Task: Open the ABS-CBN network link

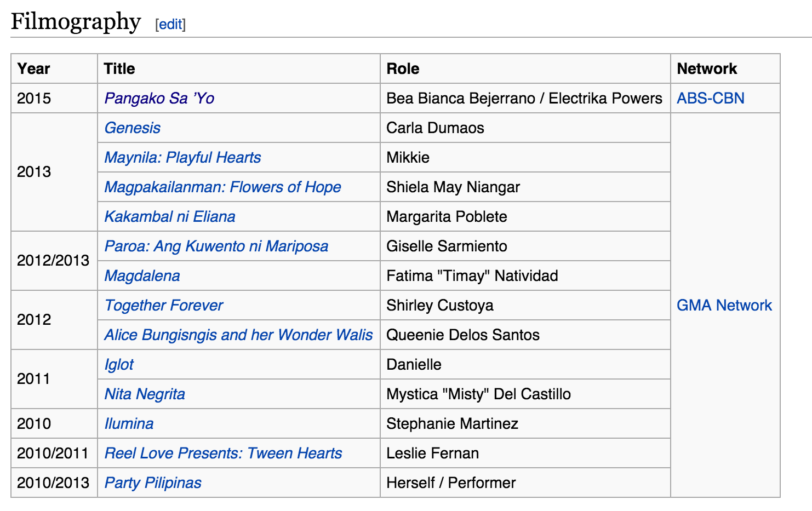Action: (710, 99)
